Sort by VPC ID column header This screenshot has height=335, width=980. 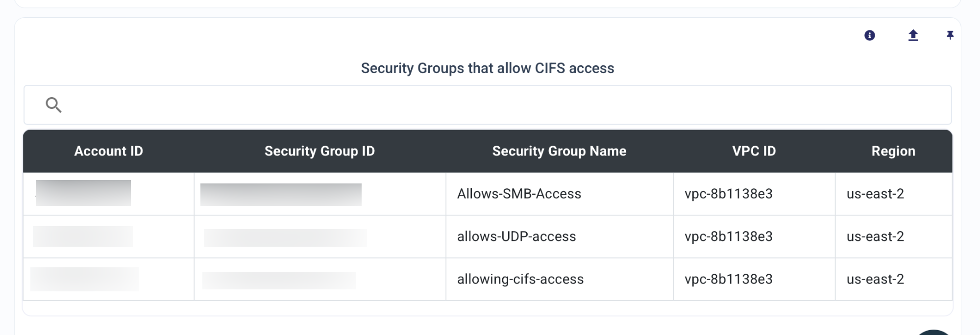coord(754,151)
